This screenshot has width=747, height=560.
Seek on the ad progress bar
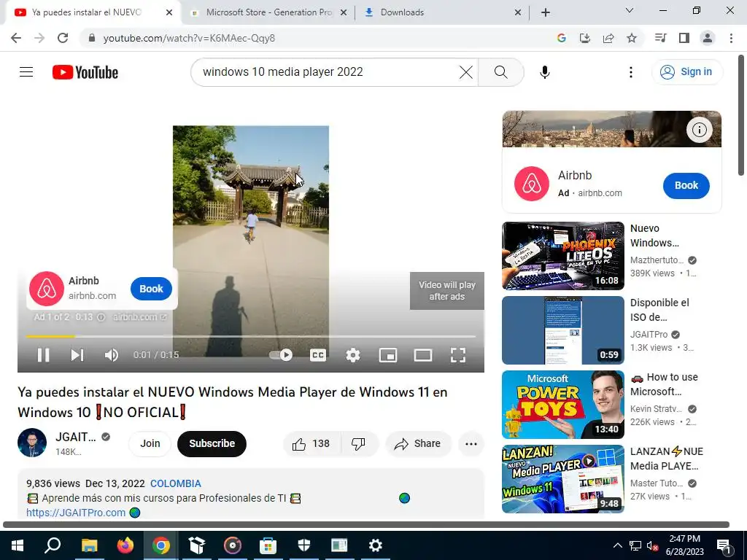251,336
